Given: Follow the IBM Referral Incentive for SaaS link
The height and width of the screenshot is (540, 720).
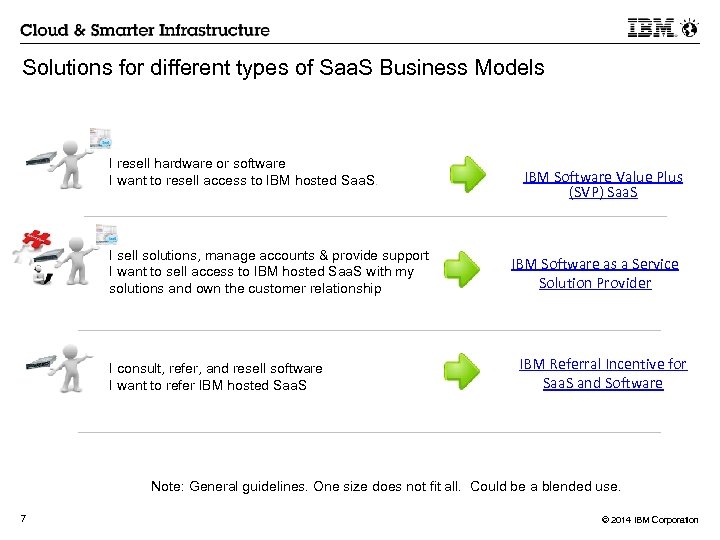Looking at the screenshot, I should click(603, 373).
